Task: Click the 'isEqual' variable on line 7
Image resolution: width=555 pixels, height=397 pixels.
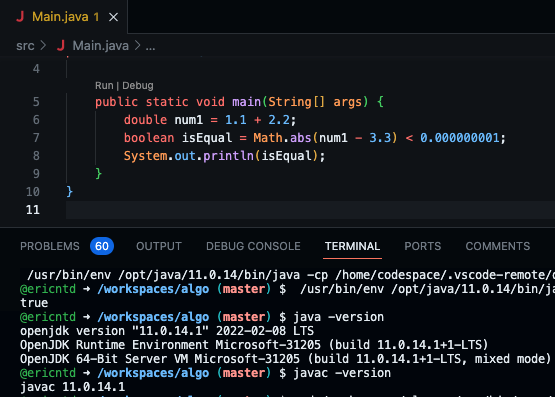Action: [207, 138]
